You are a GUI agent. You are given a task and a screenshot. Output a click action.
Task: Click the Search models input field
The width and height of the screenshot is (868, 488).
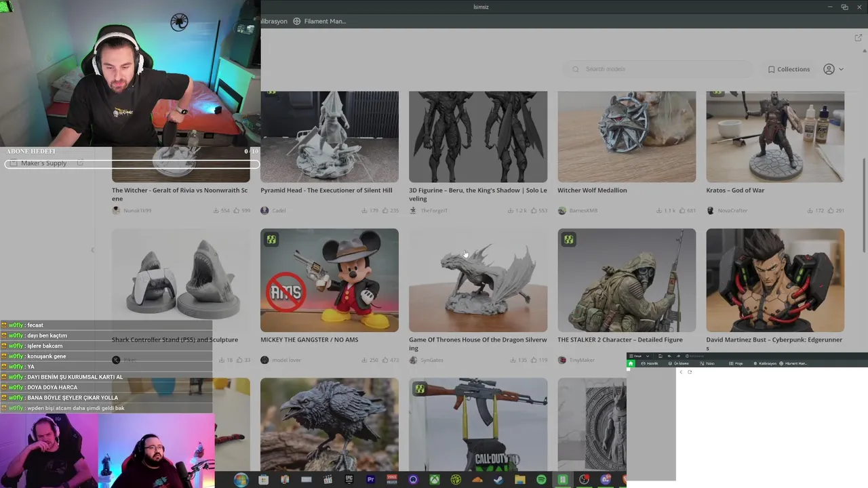[658, 69]
